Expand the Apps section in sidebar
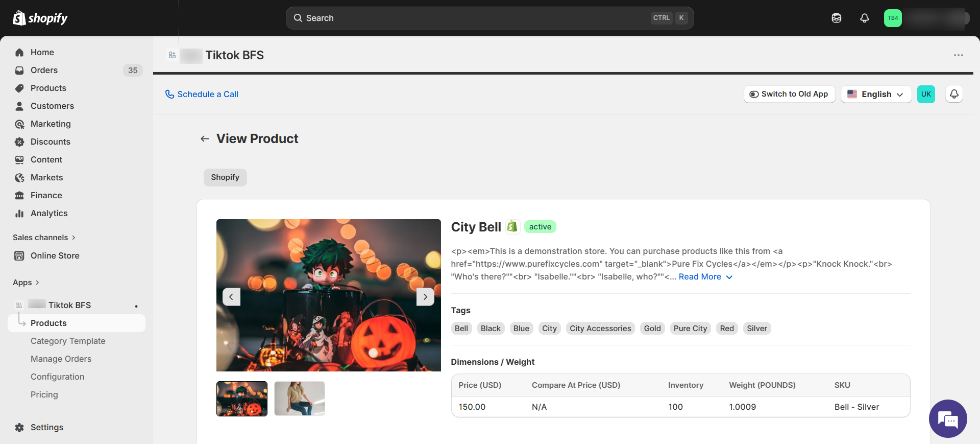The width and height of the screenshot is (980, 444). (x=26, y=283)
